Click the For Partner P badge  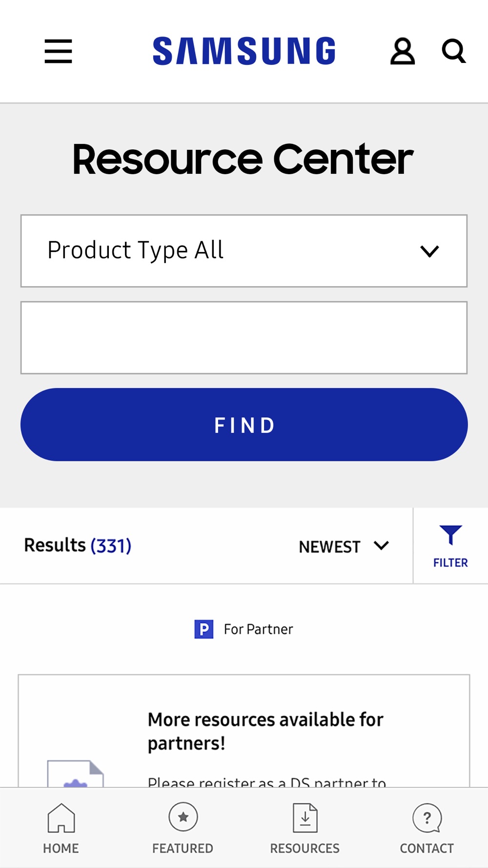point(203,629)
